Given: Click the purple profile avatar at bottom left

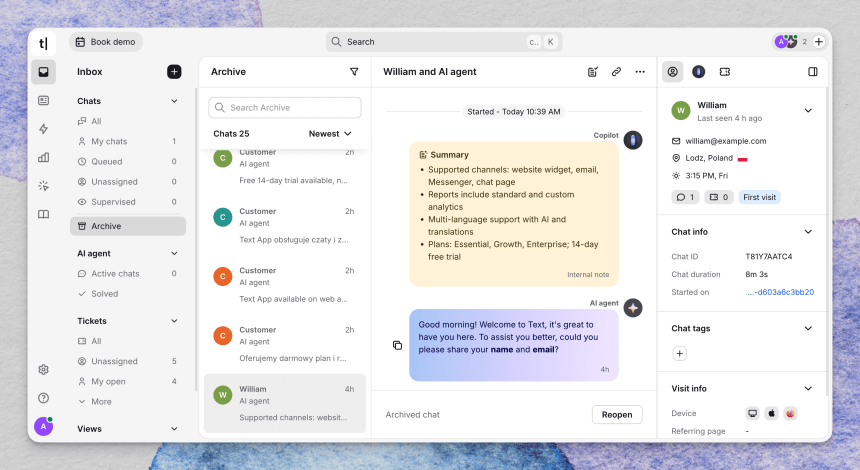Looking at the screenshot, I should (x=43, y=426).
